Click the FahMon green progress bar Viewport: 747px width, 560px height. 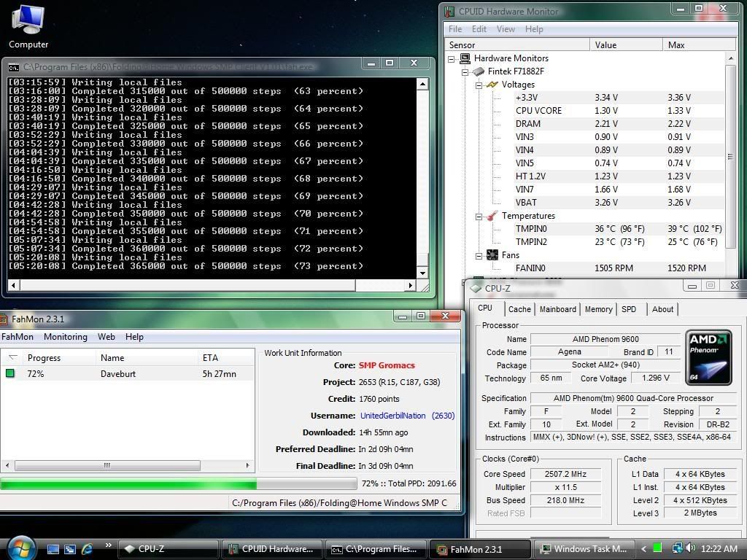point(178,484)
